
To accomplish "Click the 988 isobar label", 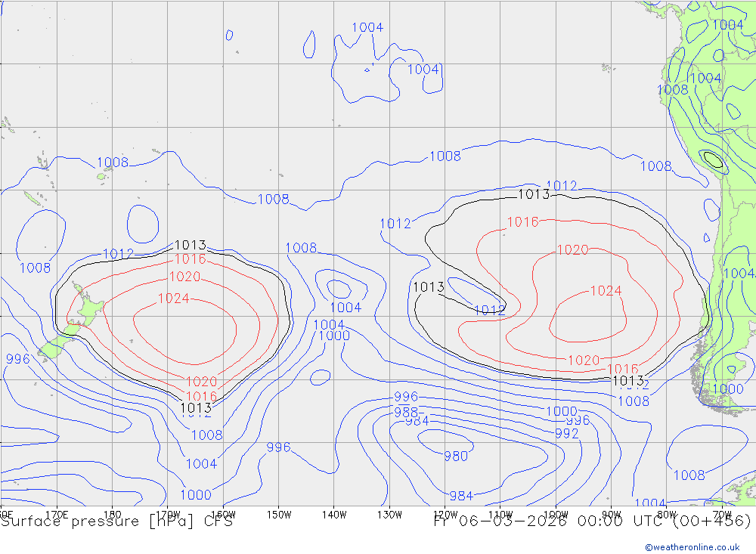I will 405,412.
